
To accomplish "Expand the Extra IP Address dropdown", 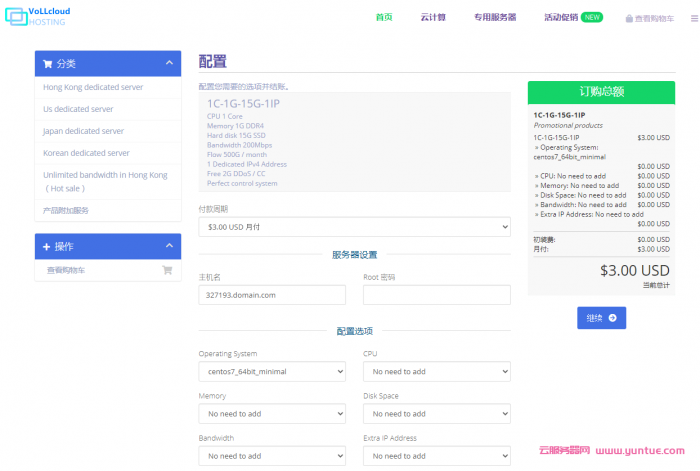I will [x=436, y=456].
